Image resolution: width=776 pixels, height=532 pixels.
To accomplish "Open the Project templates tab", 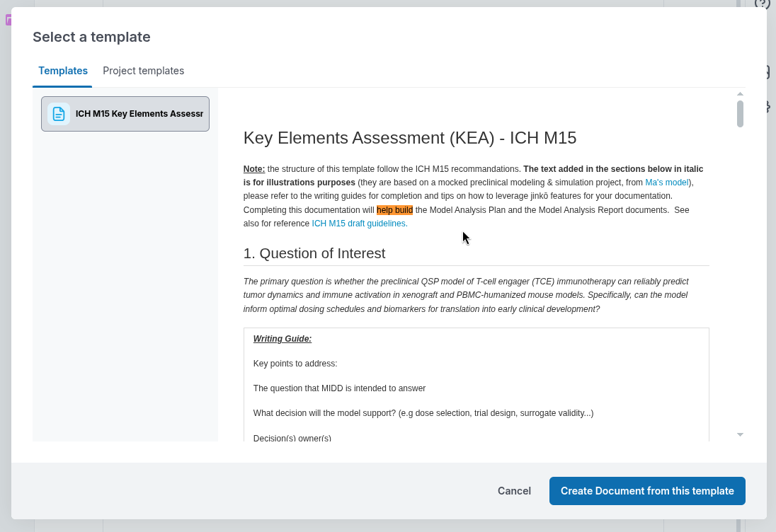I will pos(144,71).
